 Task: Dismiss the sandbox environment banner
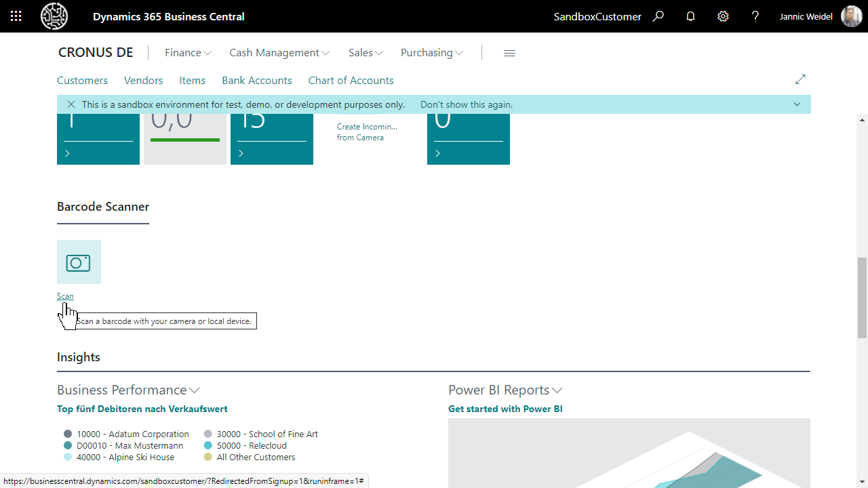coord(71,104)
